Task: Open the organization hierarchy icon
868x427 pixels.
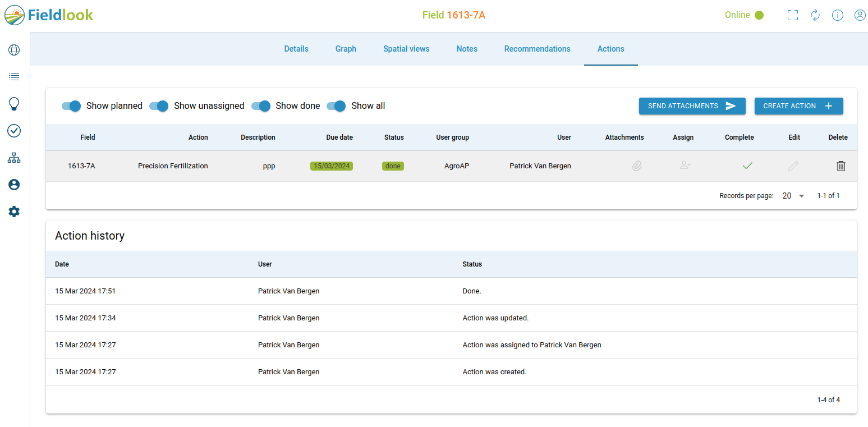Action: 13,158
